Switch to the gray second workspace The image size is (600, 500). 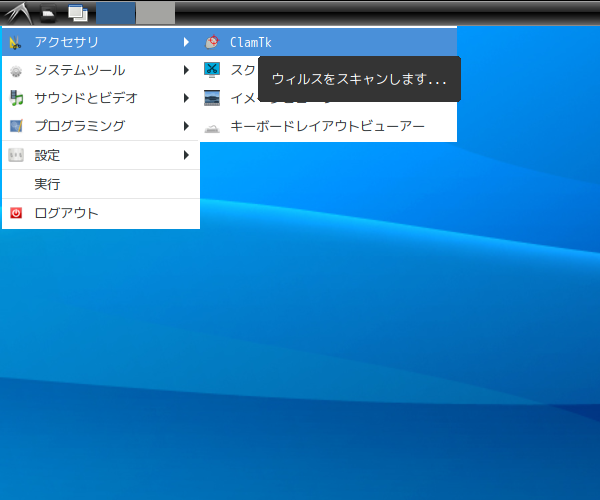click(156, 13)
